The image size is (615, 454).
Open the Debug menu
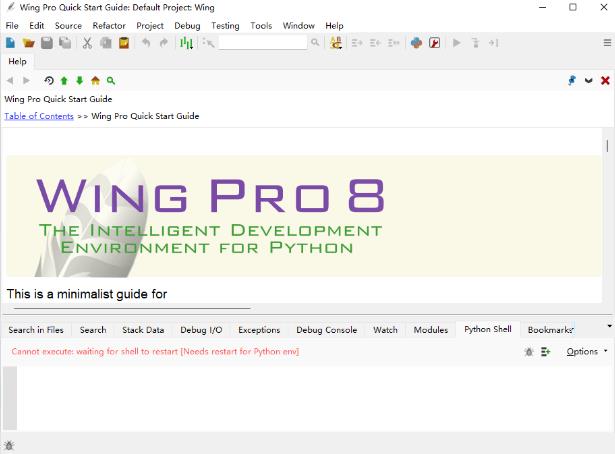click(x=187, y=25)
